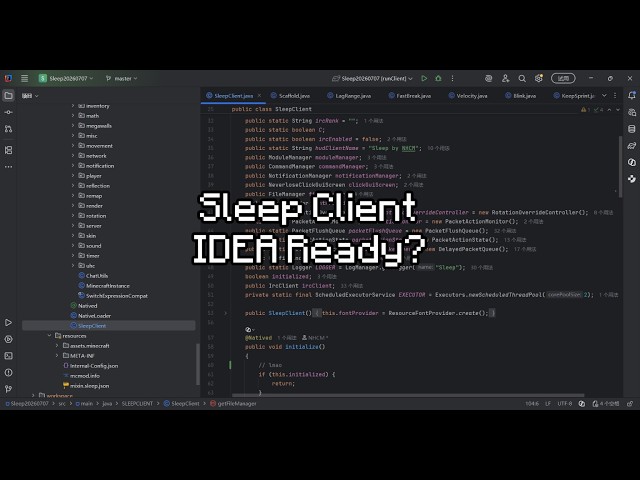Open Search Everywhere magnifier

coord(522,78)
